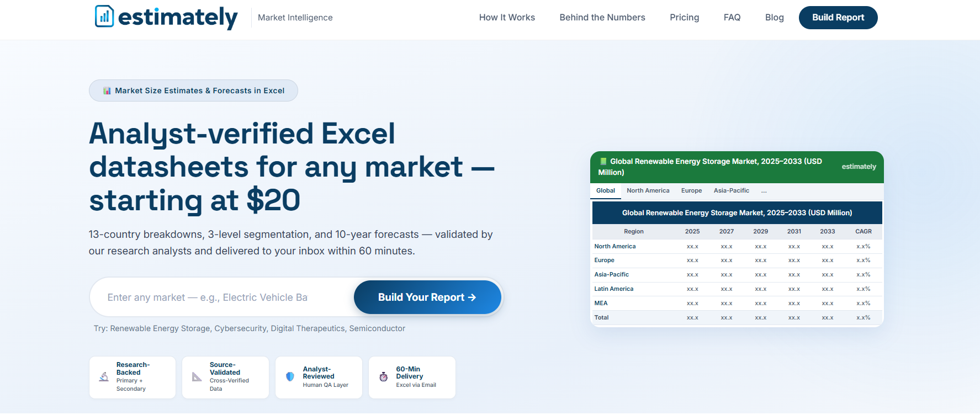Click the Cybersecurity suggestion

[x=241, y=329]
